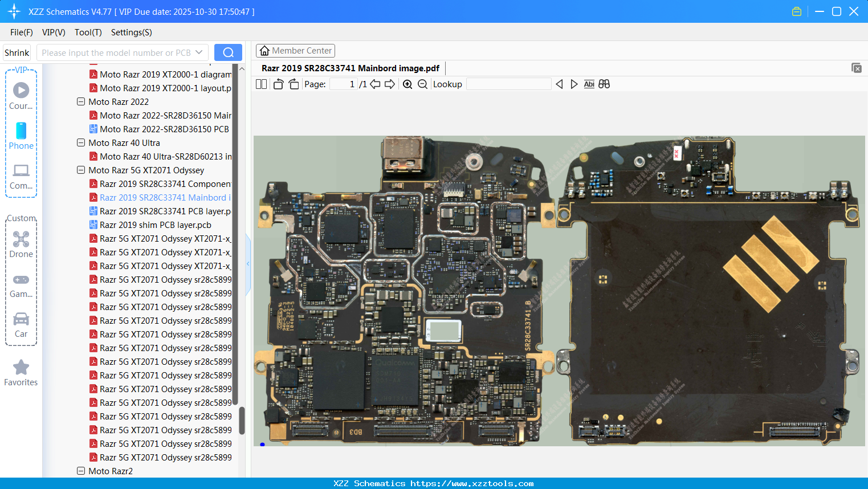Zoom out of the PDF view
The height and width of the screenshot is (489, 868).
coord(423,84)
